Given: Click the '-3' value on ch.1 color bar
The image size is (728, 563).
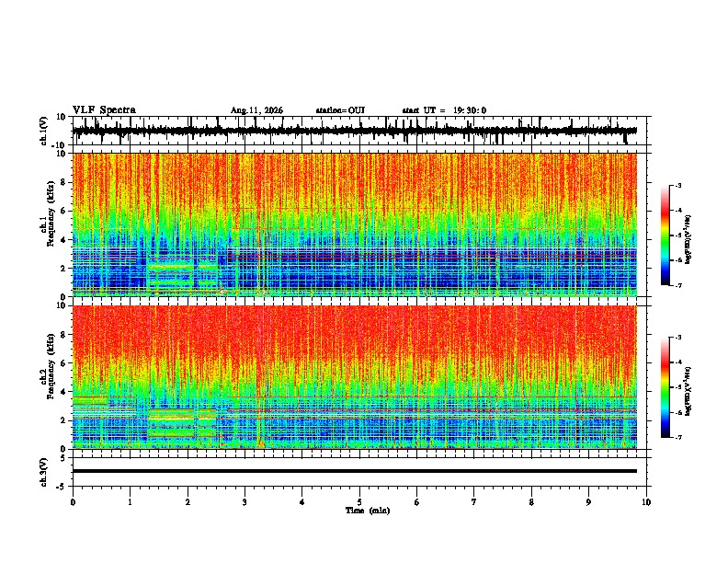Looking at the screenshot, I should pos(677,185).
